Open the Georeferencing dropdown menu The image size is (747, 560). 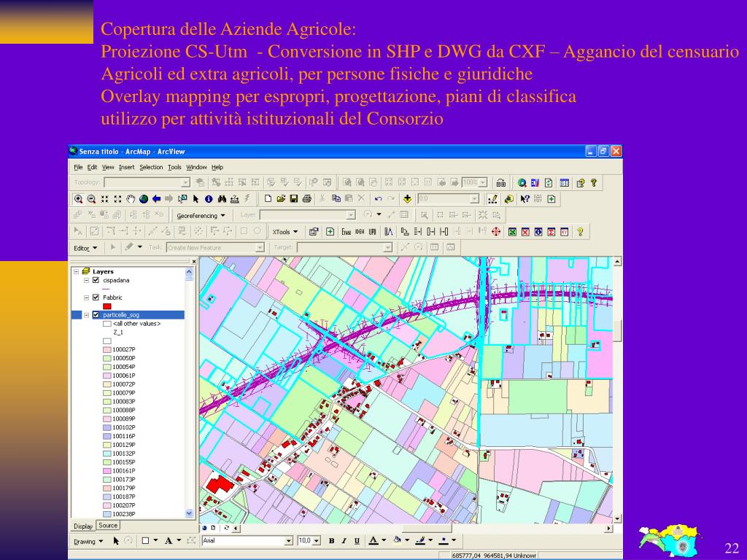[x=201, y=216]
